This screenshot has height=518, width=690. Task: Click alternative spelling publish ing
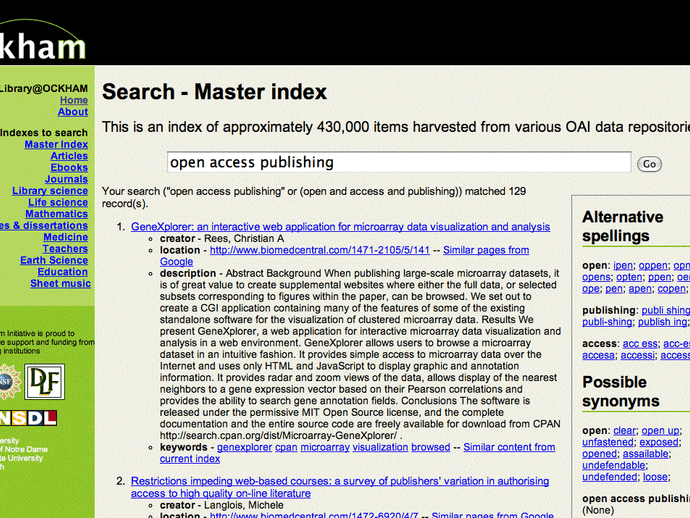(662, 322)
